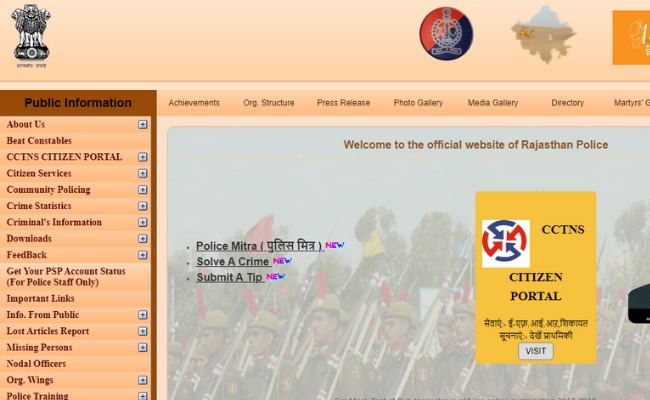
Task: Click CCTNS CITIZEN PORTAL sidebar label
Action: pyautogui.click(x=64, y=157)
